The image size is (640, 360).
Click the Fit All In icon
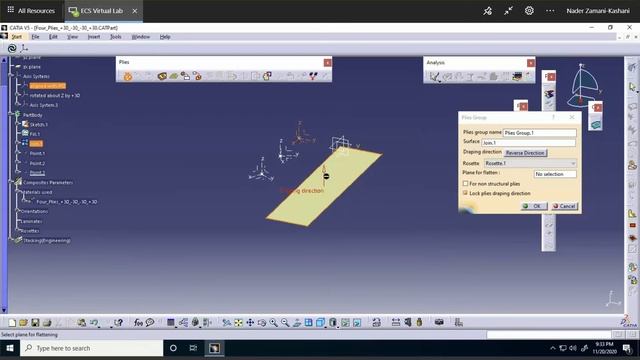coord(238,323)
